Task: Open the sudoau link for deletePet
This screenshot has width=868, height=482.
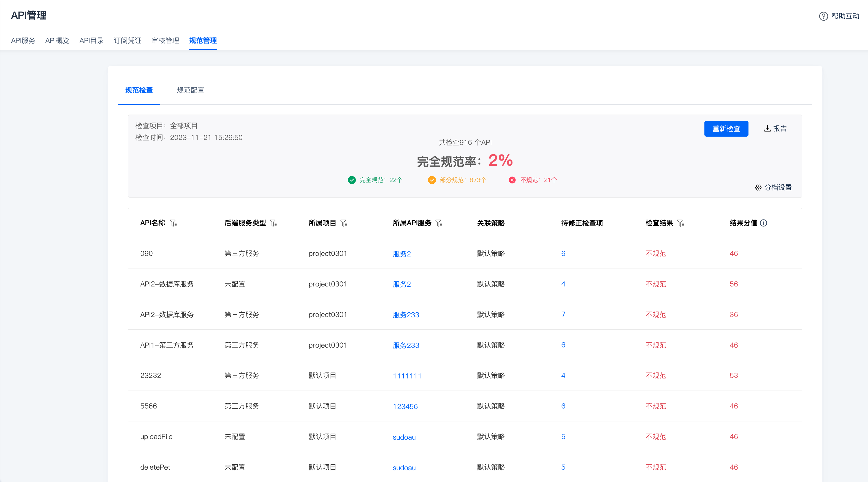Action: (404, 468)
